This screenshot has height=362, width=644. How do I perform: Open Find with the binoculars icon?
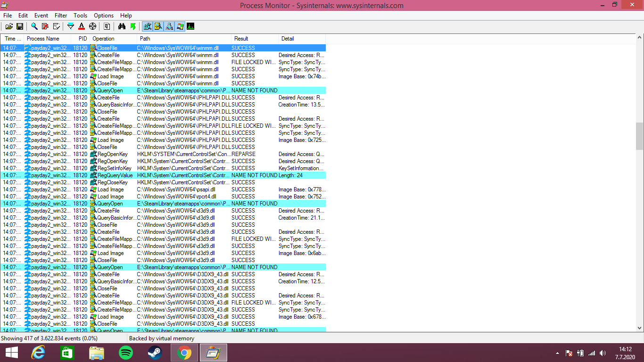click(x=122, y=26)
